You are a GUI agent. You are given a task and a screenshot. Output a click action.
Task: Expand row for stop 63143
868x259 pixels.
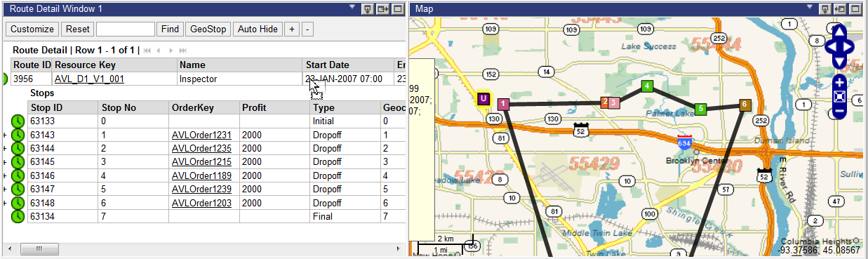pyautogui.click(x=5, y=135)
